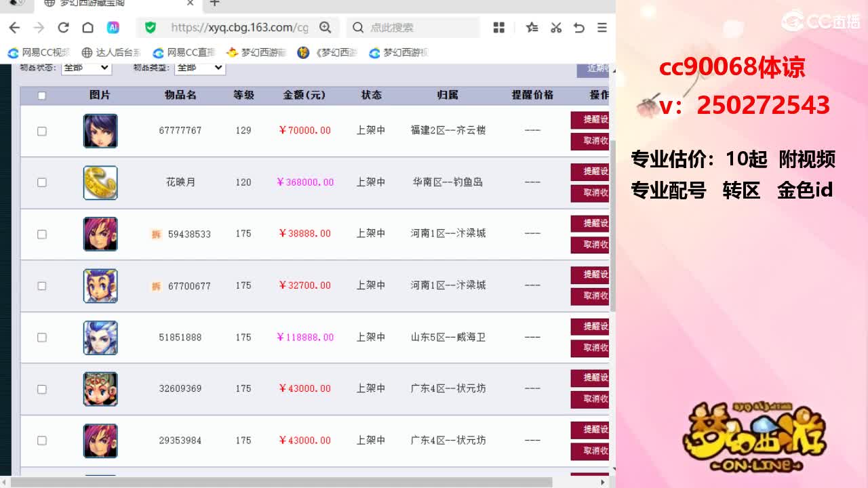Toggle the select-all checkbox in the table header
This screenshot has width=868, height=488.
point(41,96)
